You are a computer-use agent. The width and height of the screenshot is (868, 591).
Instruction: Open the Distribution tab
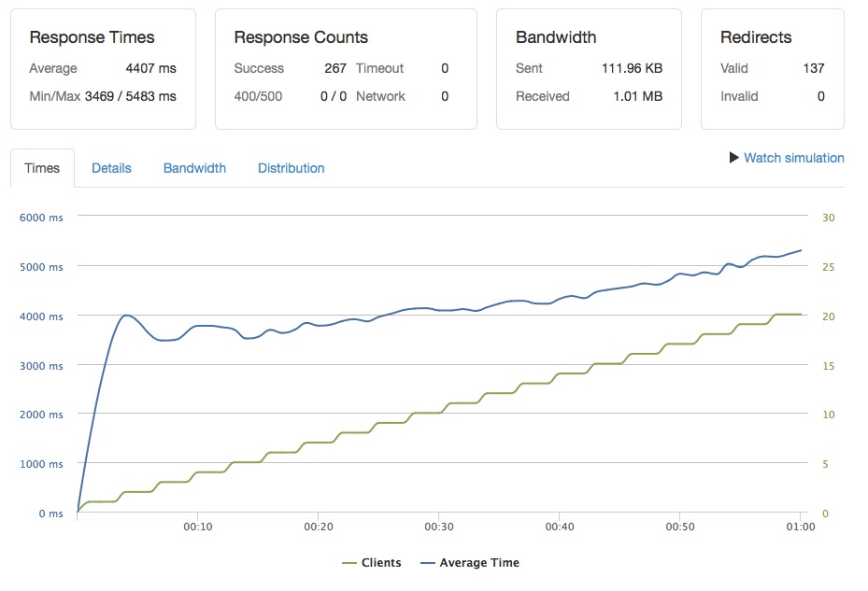point(292,168)
